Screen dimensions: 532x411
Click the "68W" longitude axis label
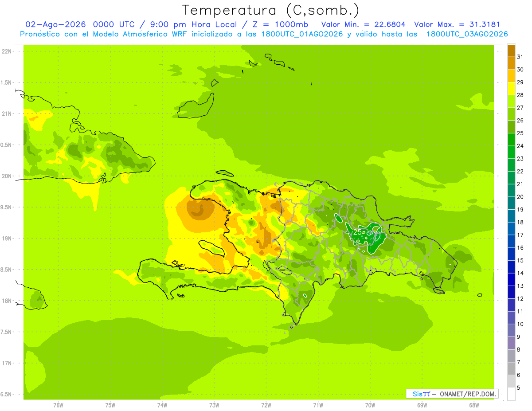click(474, 405)
